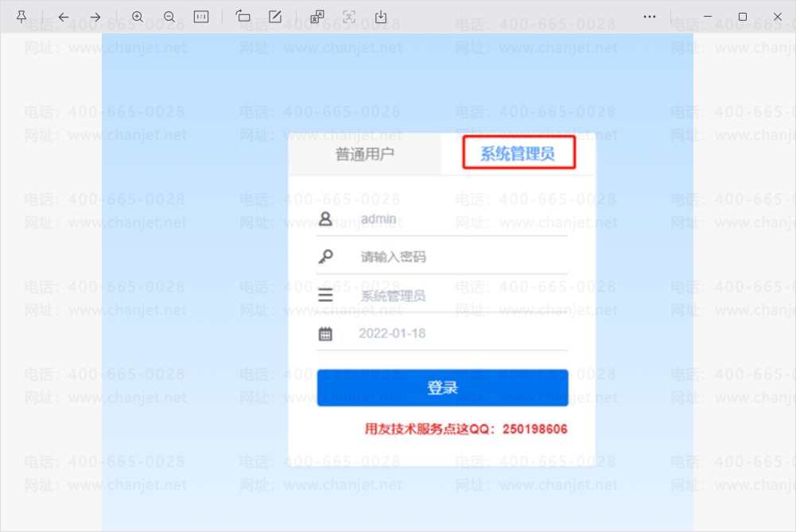Go to the previous image
The image size is (796, 532).
(64, 17)
